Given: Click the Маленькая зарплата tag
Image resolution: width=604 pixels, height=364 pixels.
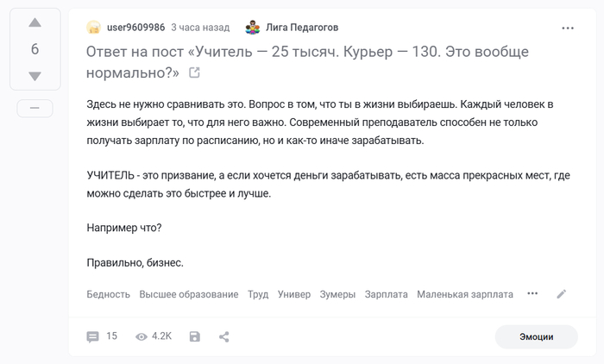Looking at the screenshot, I should (464, 294).
